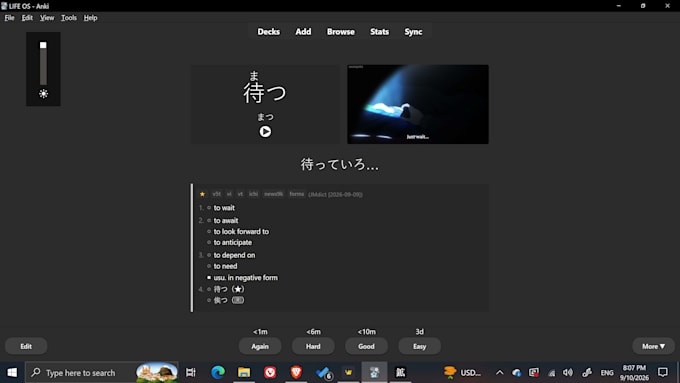
Task: Adjust the brightness slider handle
Action: coord(43,45)
